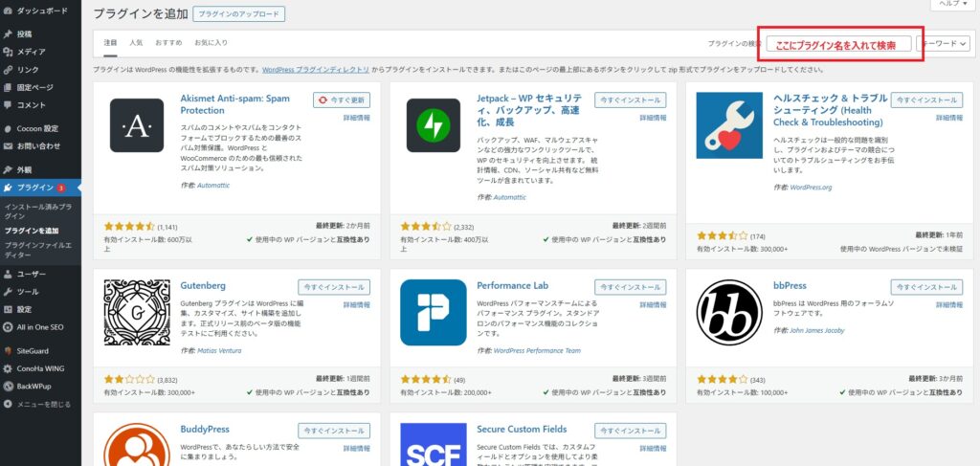Click the SiteGuard shield icon
Image resolution: width=980 pixels, height=466 pixels.
tap(8, 351)
